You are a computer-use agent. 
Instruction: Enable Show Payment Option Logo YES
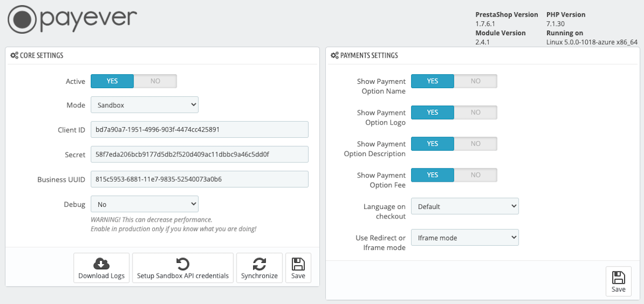(x=433, y=112)
